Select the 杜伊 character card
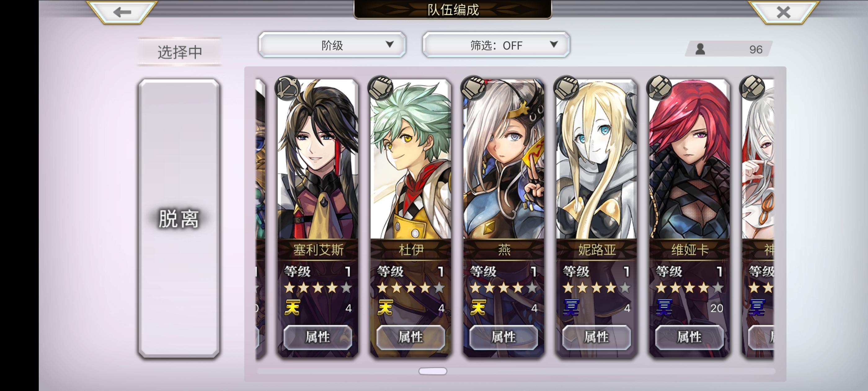 410,218
